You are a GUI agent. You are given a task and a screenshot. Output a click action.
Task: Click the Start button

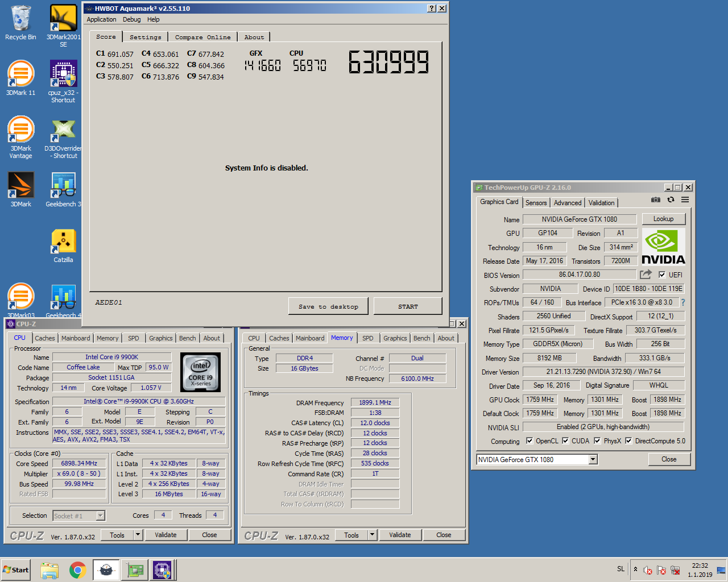click(16, 570)
